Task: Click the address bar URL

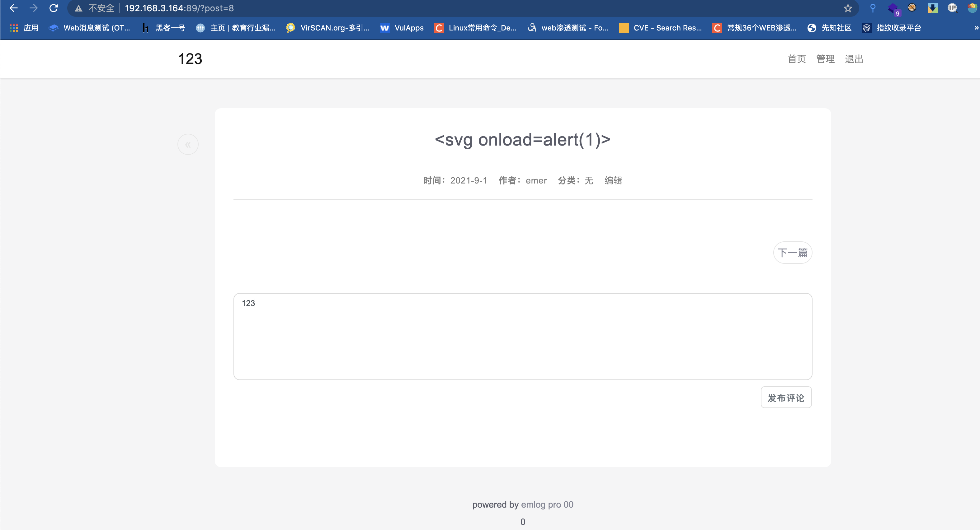Action: tap(179, 8)
